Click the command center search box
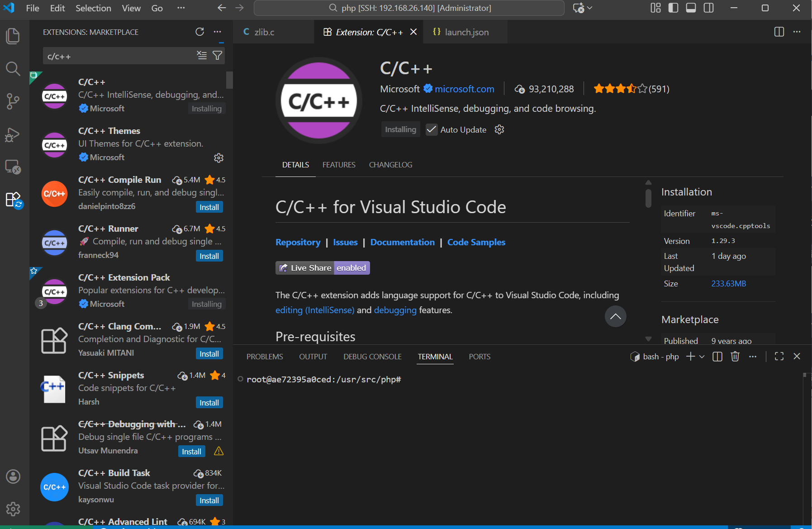The height and width of the screenshot is (529, 812). point(409,8)
